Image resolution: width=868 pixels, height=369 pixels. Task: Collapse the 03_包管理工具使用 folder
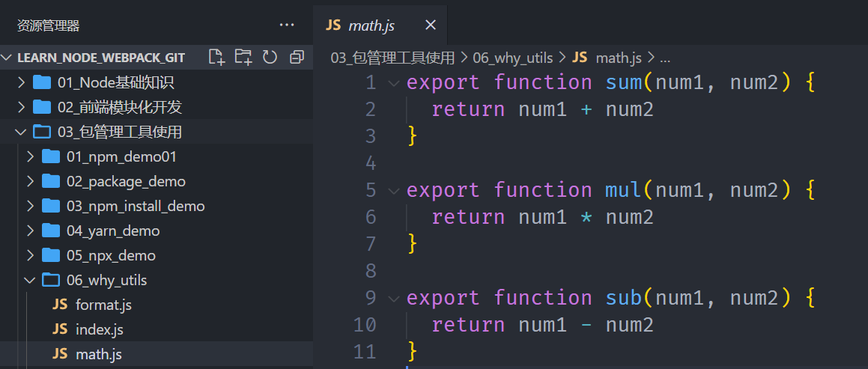[x=21, y=132]
